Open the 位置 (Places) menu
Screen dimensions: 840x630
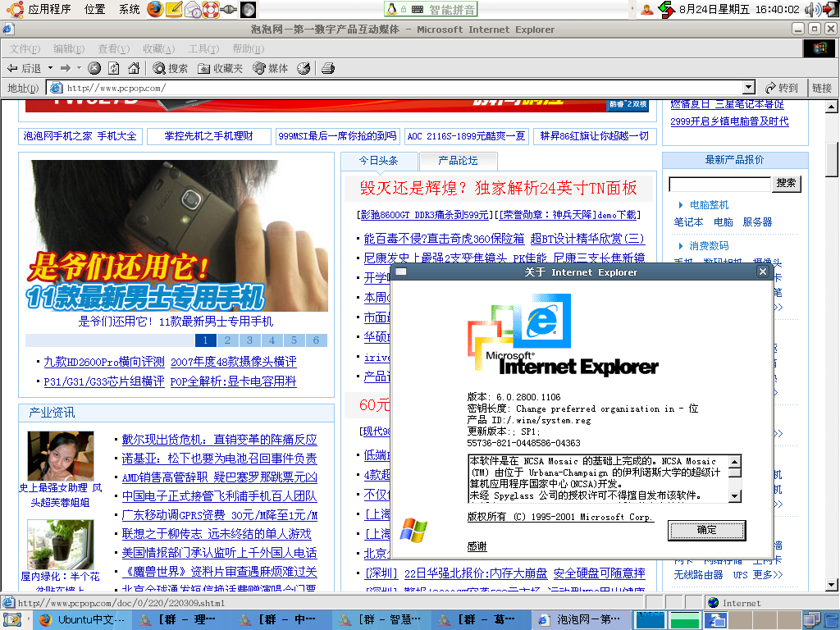tap(95, 9)
